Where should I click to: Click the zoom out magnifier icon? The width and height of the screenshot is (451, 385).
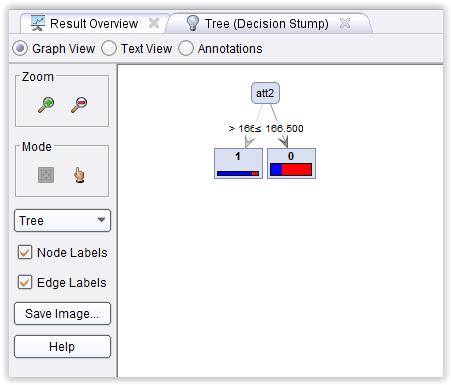(79, 105)
